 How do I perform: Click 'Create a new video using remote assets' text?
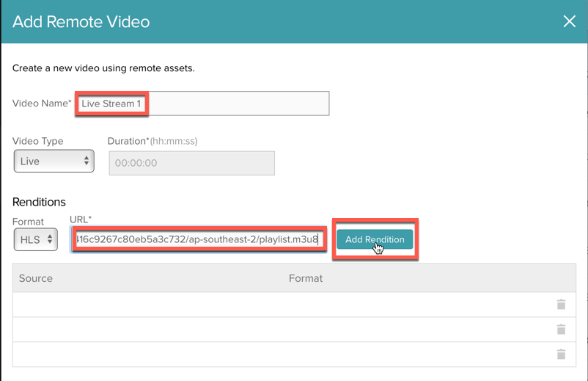pyautogui.click(x=103, y=68)
